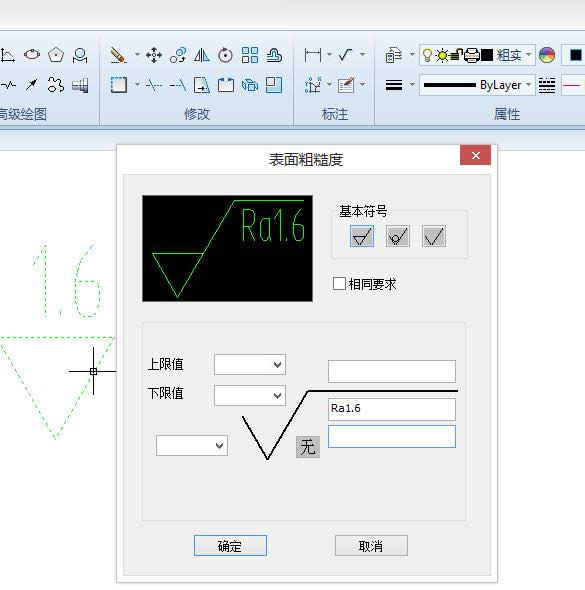Open the color wheel picker icon
This screenshot has height=590, width=585.
(x=547, y=55)
